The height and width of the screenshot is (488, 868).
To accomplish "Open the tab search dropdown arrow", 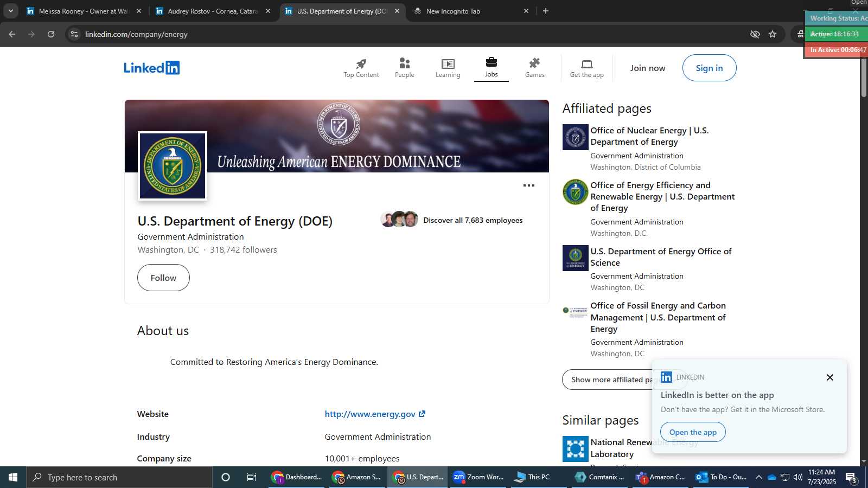I will [x=10, y=11].
